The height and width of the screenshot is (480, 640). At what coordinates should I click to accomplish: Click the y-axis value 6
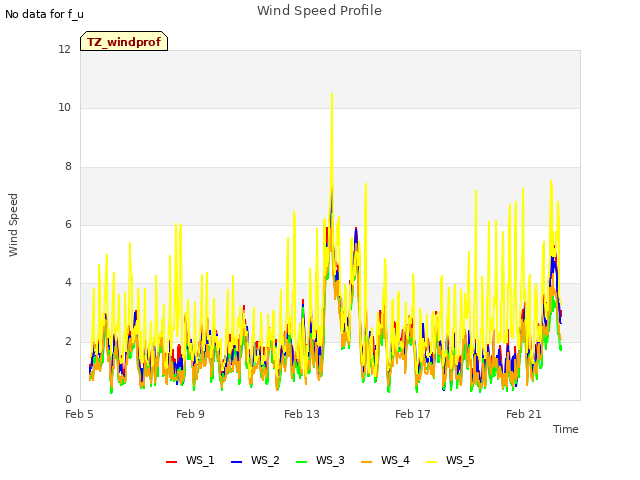68,224
